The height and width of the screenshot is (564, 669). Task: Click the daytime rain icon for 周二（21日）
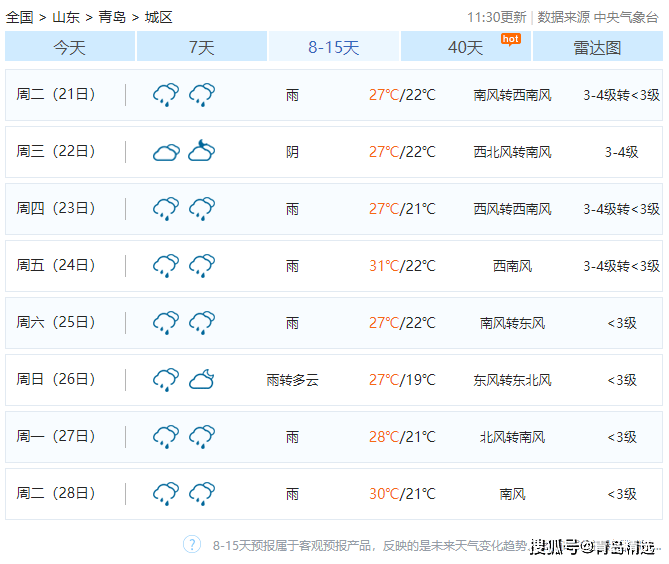tap(166, 95)
